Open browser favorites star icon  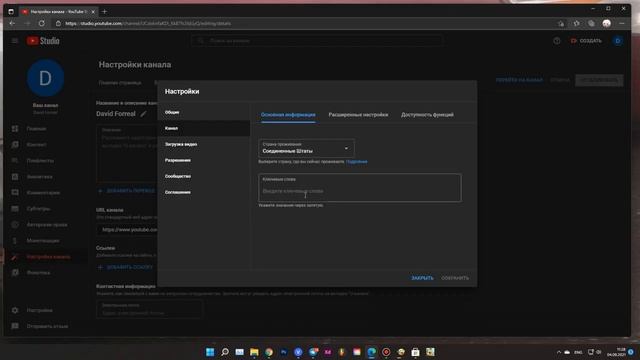[576, 23]
